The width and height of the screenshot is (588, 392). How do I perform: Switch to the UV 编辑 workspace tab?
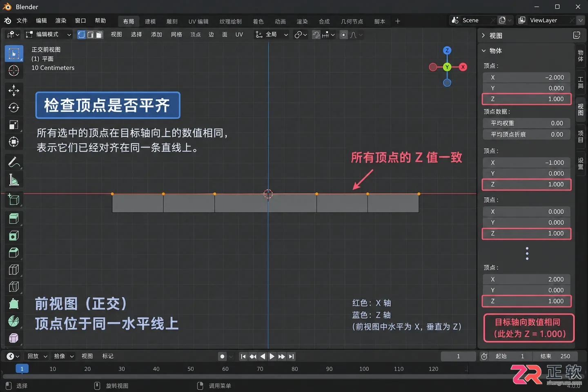click(x=198, y=21)
